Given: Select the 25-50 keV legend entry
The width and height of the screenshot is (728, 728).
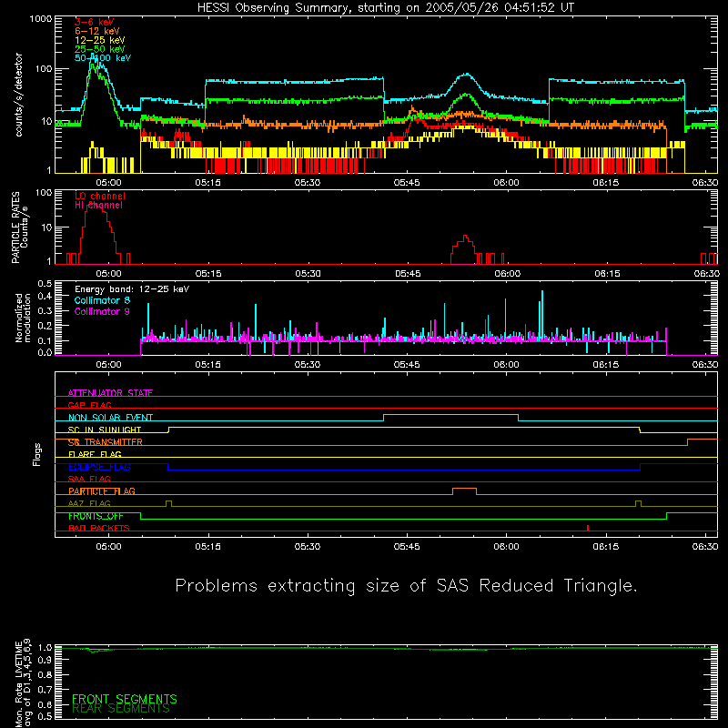Looking at the screenshot, I should (x=99, y=49).
